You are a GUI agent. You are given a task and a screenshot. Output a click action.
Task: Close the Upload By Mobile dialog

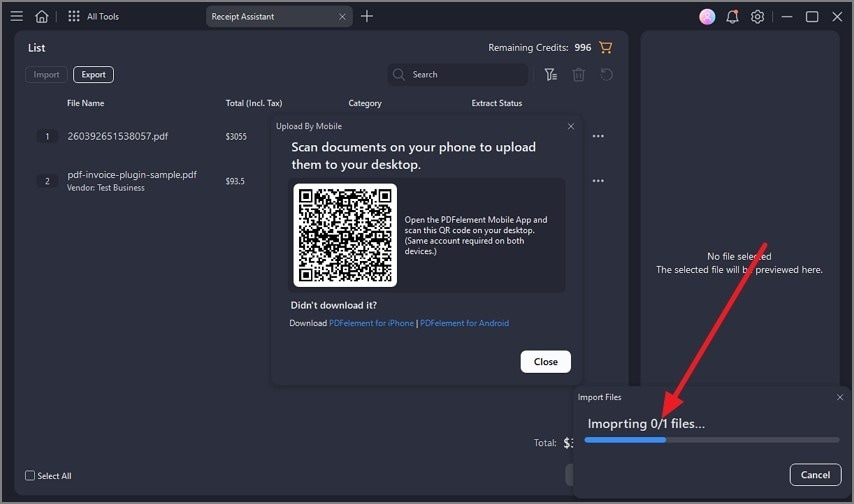coord(571,126)
